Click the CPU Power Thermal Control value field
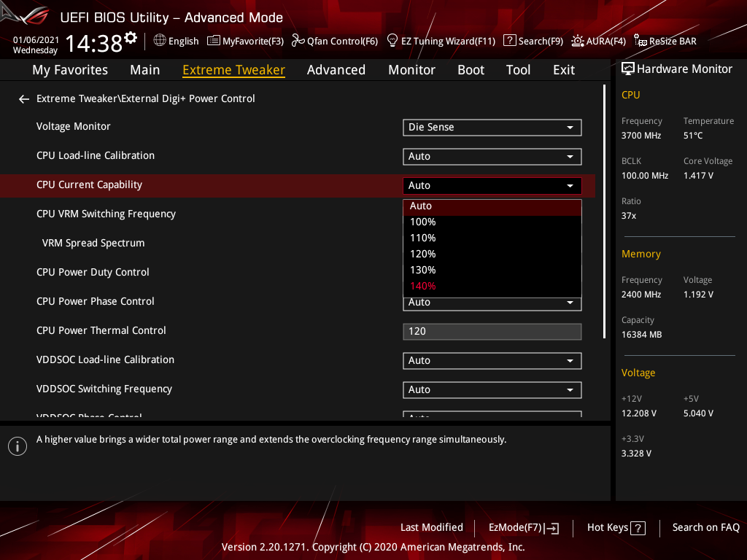 (492, 332)
